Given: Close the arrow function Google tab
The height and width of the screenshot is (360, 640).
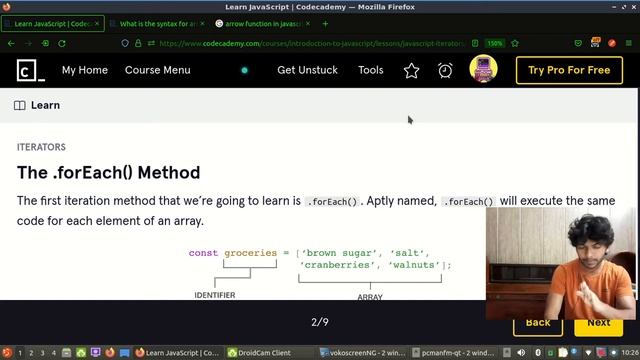Looking at the screenshot, I should pyautogui.click(x=308, y=24).
